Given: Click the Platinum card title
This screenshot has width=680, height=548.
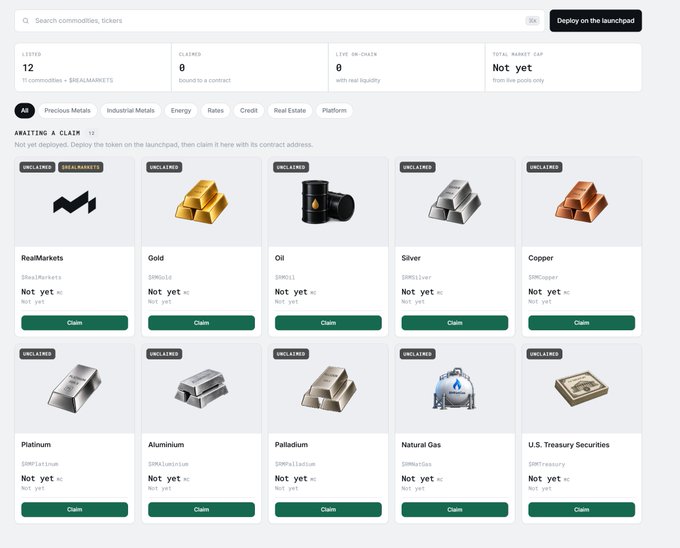Looking at the screenshot, I should tap(36, 444).
